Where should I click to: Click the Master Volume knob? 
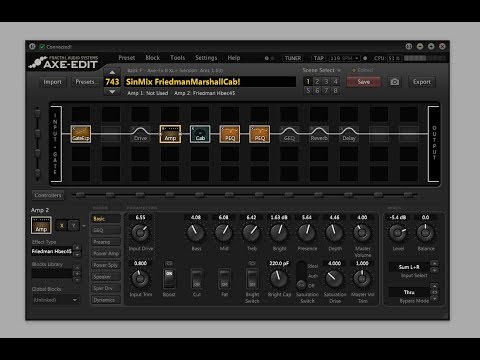362,233
